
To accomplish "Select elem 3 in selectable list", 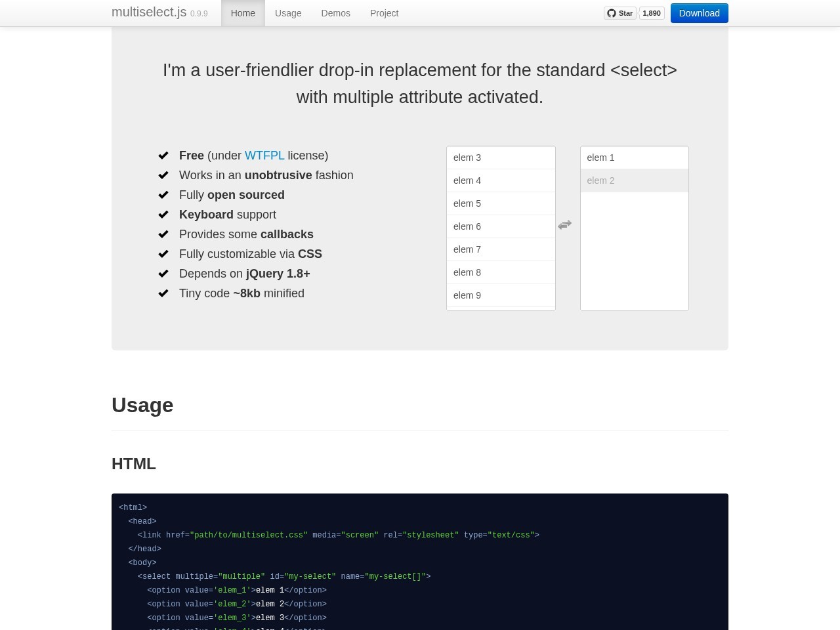I will [501, 157].
